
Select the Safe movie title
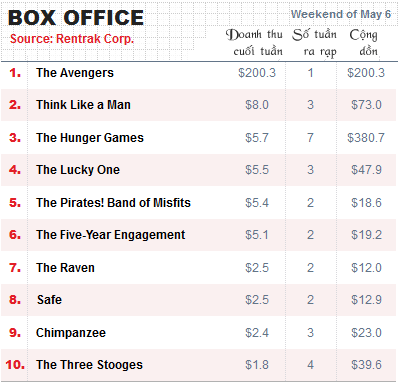(x=49, y=300)
